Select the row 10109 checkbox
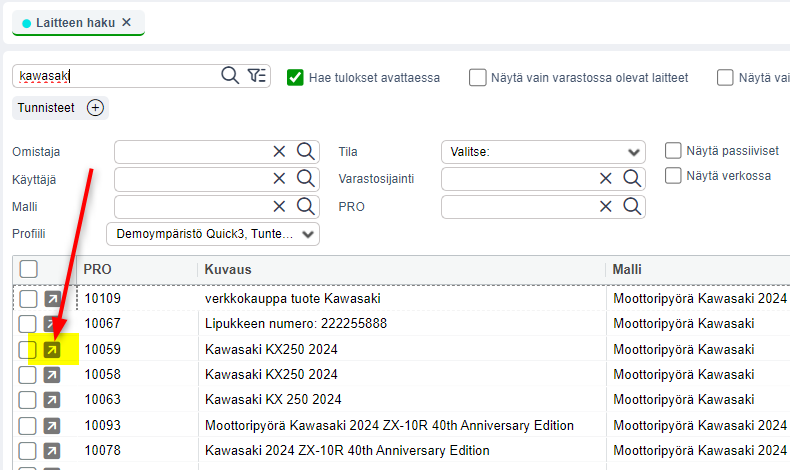The height and width of the screenshot is (470, 790). coord(28,299)
